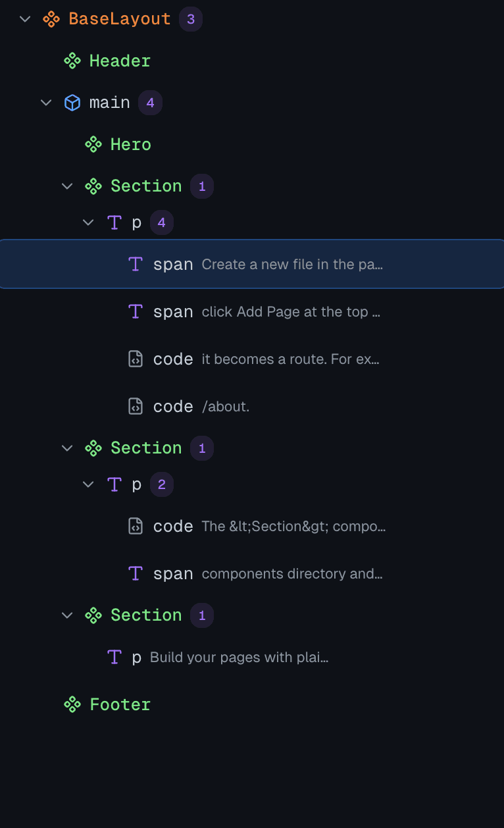504x828 pixels.
Task: Click the blue box icon beside main
Action: (x=72, y=102)
